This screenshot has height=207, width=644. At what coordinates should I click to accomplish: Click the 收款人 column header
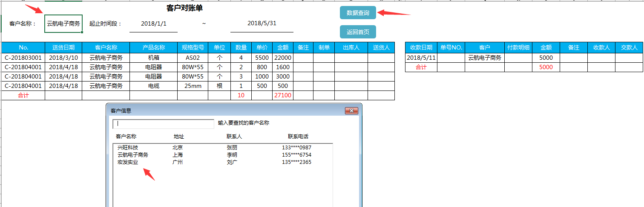pyautogui.click(x=602, y=47)
